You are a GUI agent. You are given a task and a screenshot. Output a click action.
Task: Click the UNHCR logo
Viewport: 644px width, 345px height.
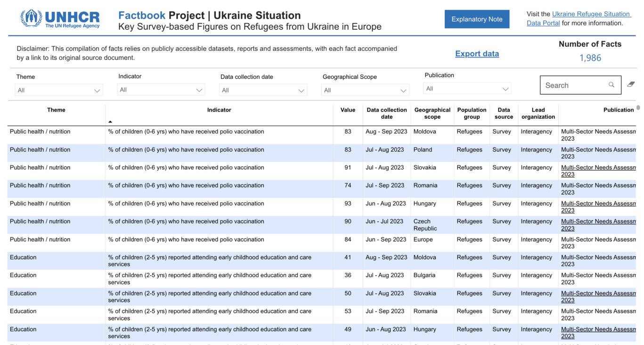pos(60,19)
